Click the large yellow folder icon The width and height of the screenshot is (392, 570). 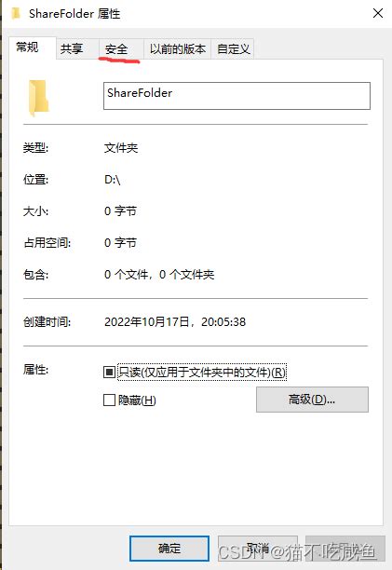[x=38, y=98]
